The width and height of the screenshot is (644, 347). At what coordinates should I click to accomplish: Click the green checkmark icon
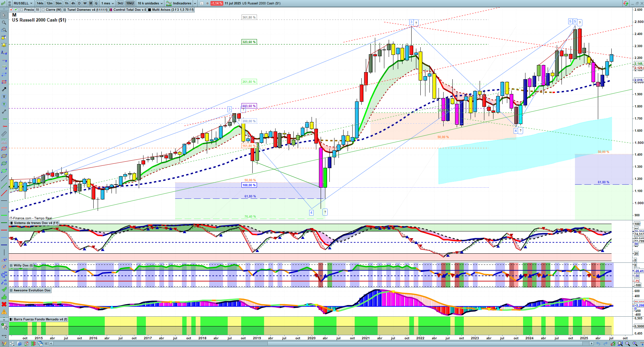[4, 289]
